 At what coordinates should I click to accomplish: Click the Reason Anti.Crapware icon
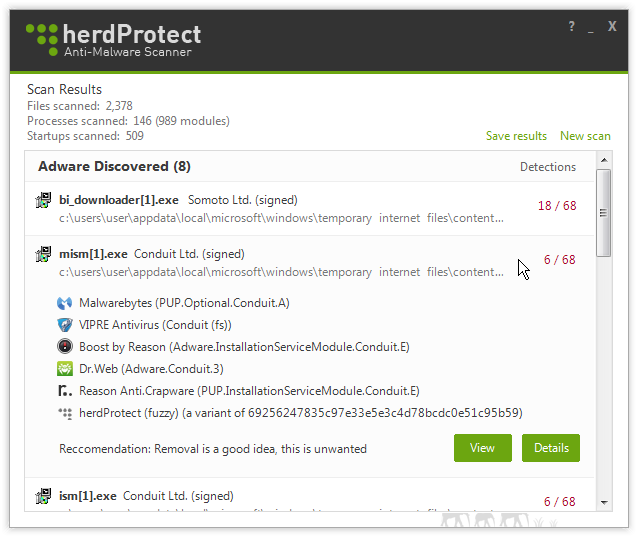(64, 391)
